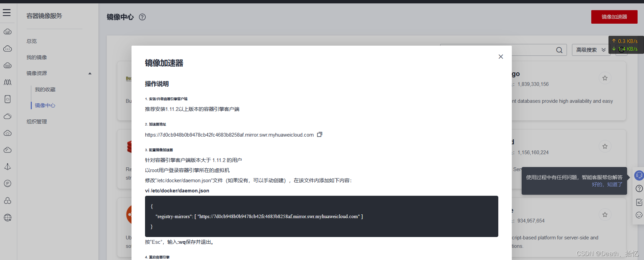Click the 镜像加速器 dialog title
The width and height of the screenshot is (644, 260).
(x=164, y=63)
